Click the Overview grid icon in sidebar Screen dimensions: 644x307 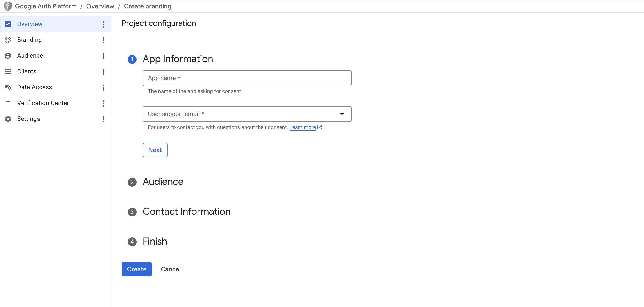click(8, 24)
